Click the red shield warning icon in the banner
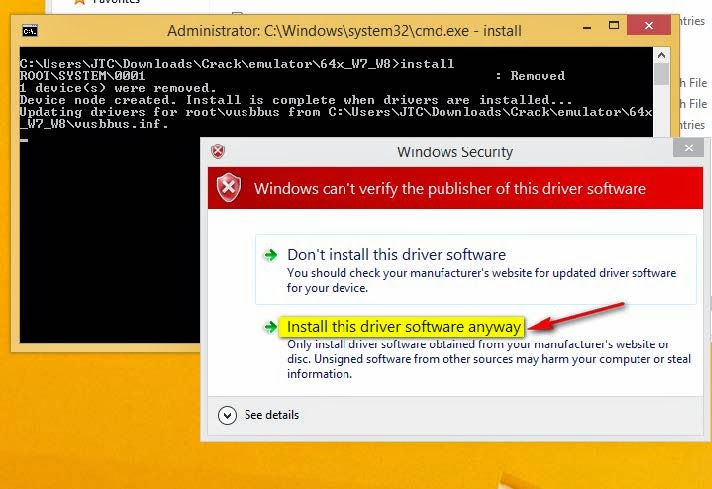Image resolution: width=712 pixels, height=489 pixels. (x=229, y=188)
